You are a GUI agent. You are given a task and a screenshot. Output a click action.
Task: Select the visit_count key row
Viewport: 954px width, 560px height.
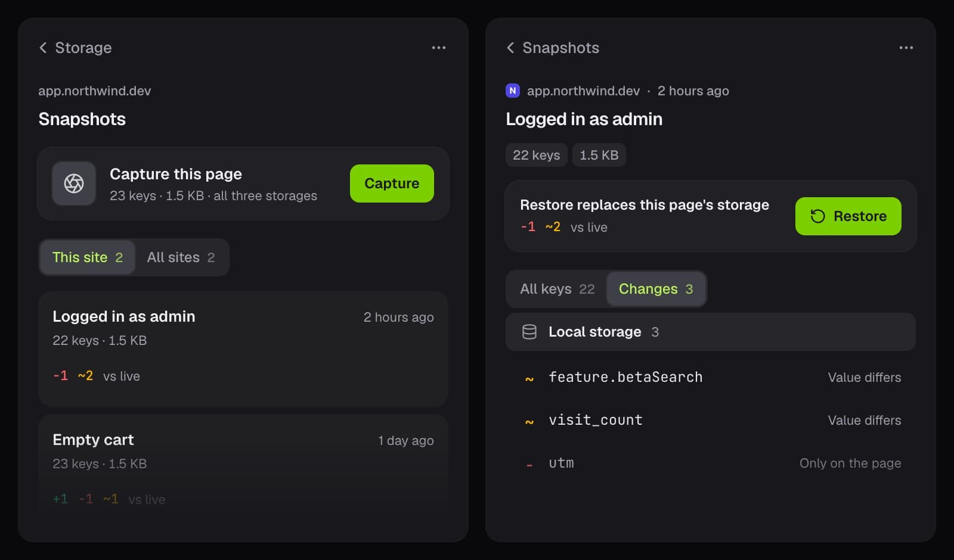coord(711,420)
